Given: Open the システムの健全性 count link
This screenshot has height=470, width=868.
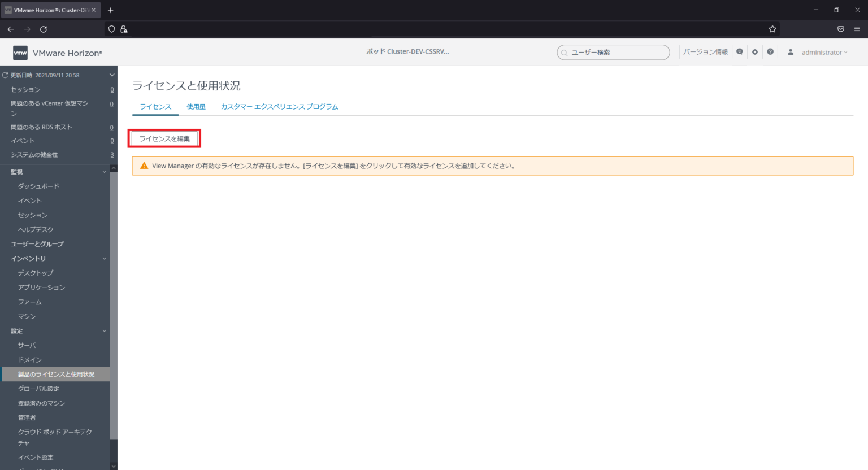Looking at the screenshot, I should pos(111,154).
